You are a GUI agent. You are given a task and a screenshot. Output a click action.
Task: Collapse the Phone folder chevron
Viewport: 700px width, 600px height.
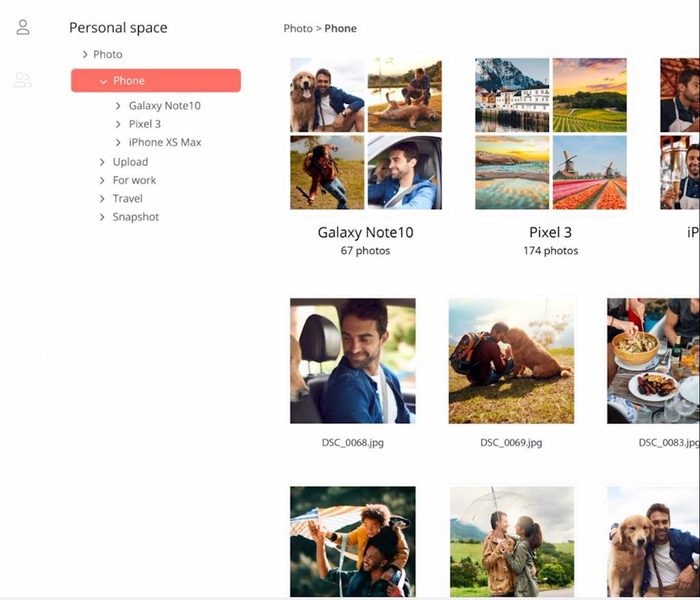coord(103,81)
